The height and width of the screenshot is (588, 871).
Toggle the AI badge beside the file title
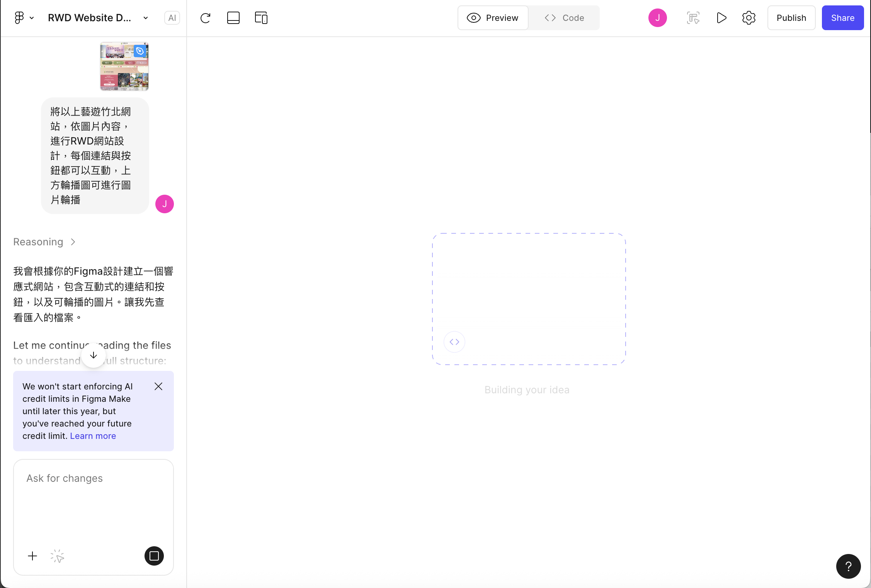click(172, 18)
